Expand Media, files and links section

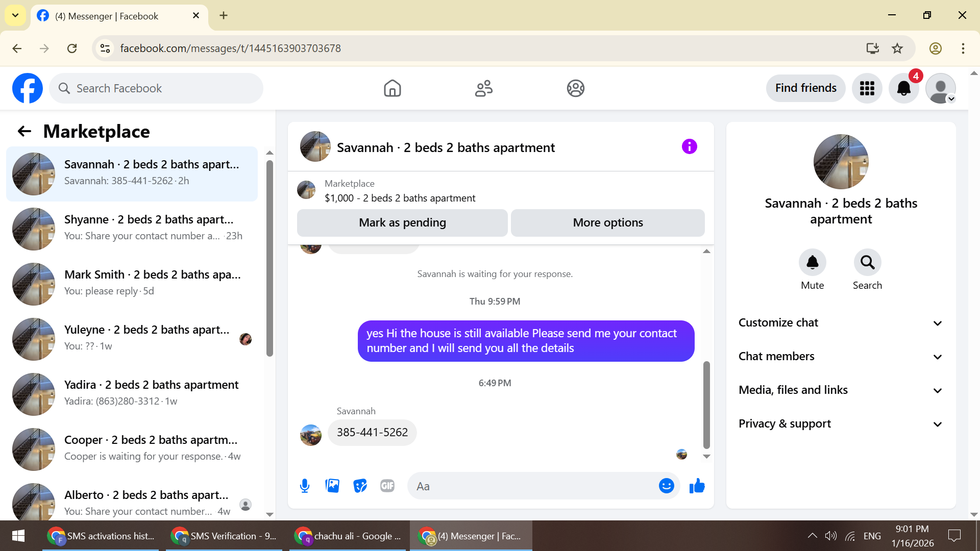point(841,390)
